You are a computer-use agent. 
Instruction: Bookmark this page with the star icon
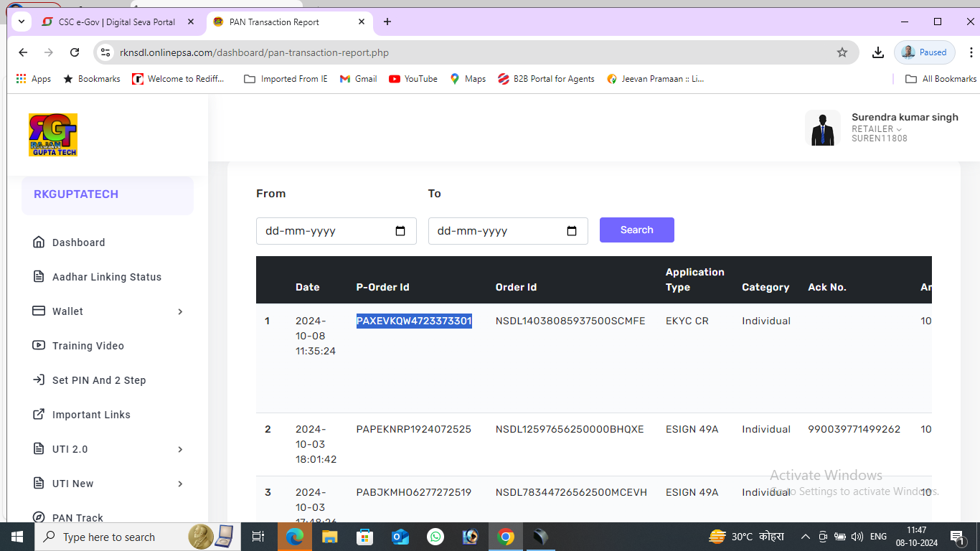(842, 52)
